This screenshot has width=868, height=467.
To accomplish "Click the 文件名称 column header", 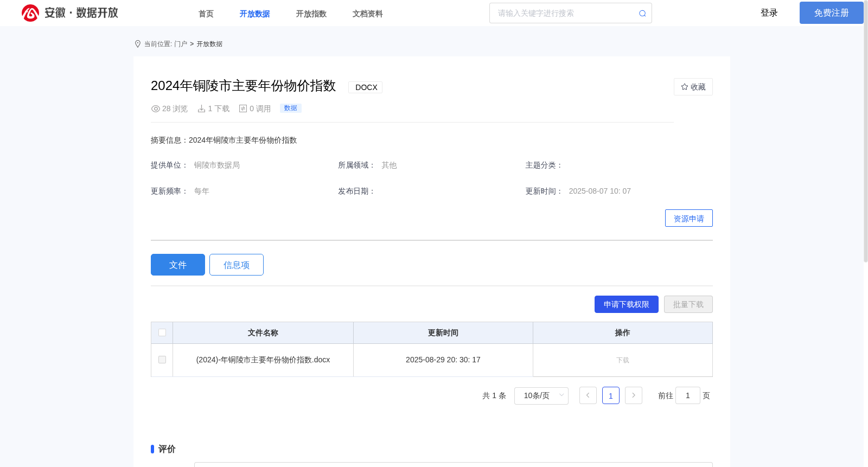I will [263, 332].
